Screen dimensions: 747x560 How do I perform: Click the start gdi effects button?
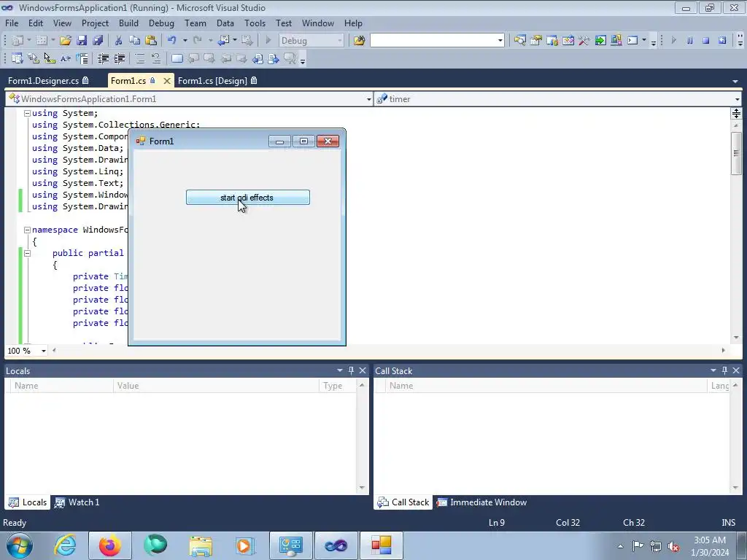point(248,198)
